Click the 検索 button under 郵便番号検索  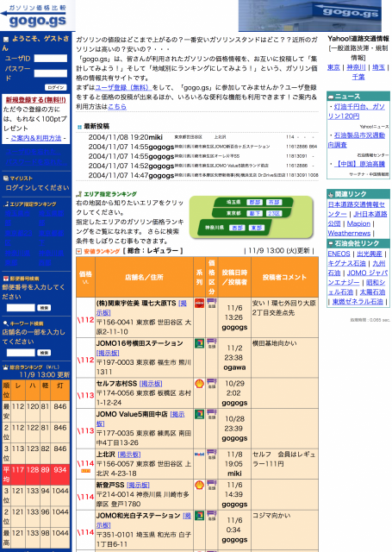tap(44, 308)
